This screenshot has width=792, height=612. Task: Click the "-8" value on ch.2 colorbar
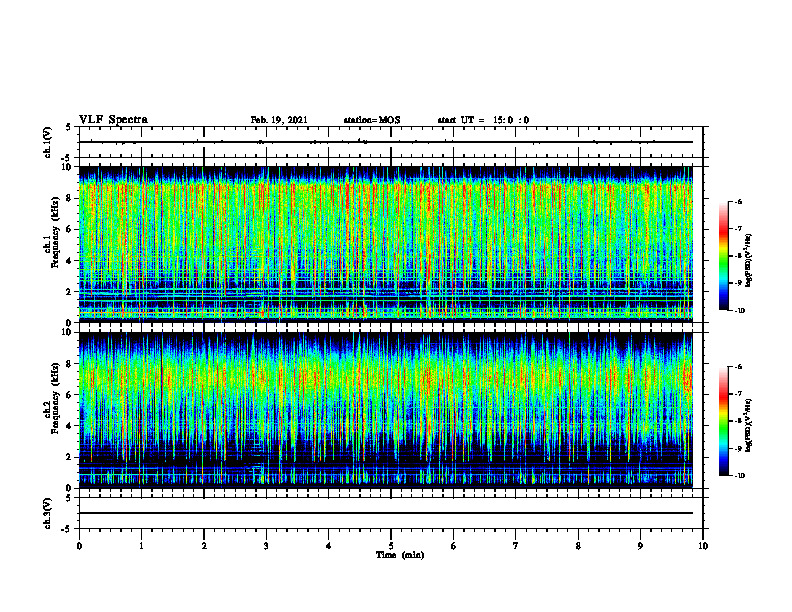point(738,421)
